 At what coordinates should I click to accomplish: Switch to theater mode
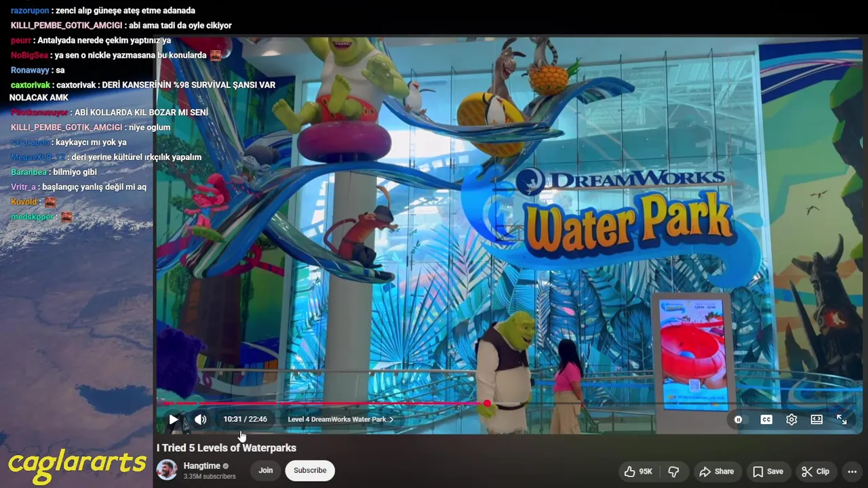[x=816, y=420]
